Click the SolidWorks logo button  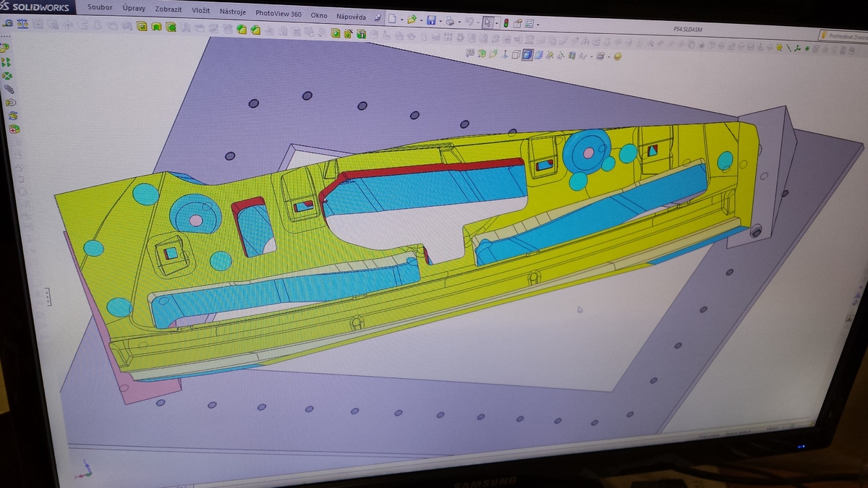coord(36,6)
